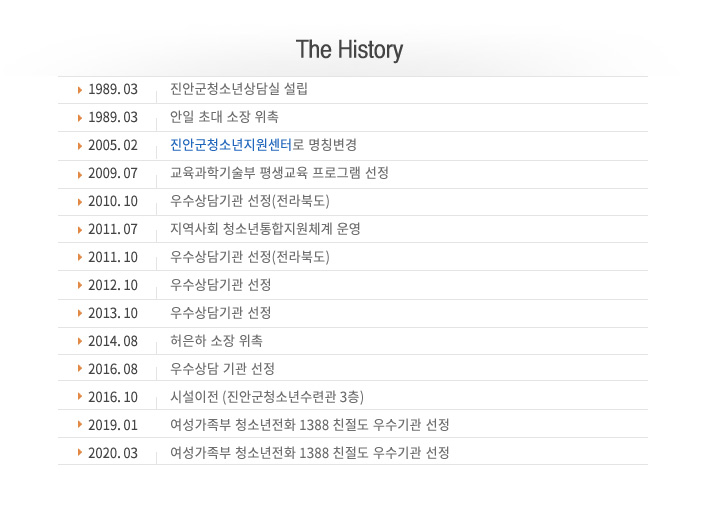This screenshot has height=529, width=707.
Task: Click the orange arrow beside 2011. 07
Action: point(80,230)
